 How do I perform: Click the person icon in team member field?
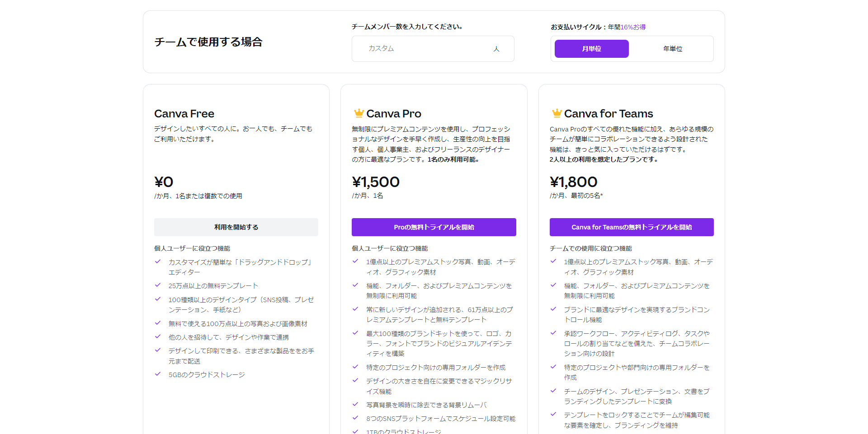(496, 49)
